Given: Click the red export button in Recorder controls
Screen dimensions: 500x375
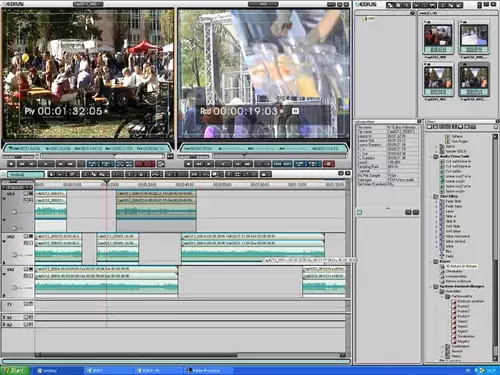Looking at the screenshot, I should (329, 164).
